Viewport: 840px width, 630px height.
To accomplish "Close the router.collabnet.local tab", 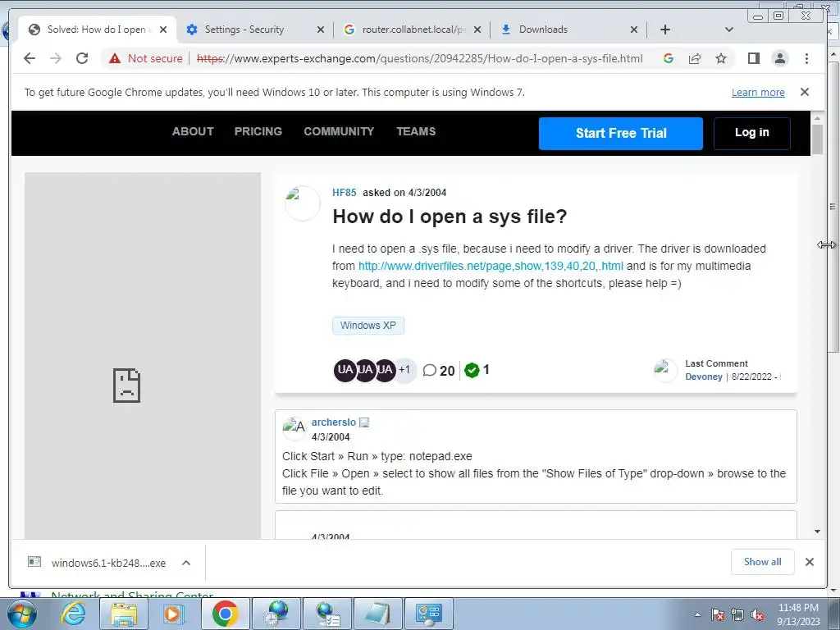I will click(477, 30).
